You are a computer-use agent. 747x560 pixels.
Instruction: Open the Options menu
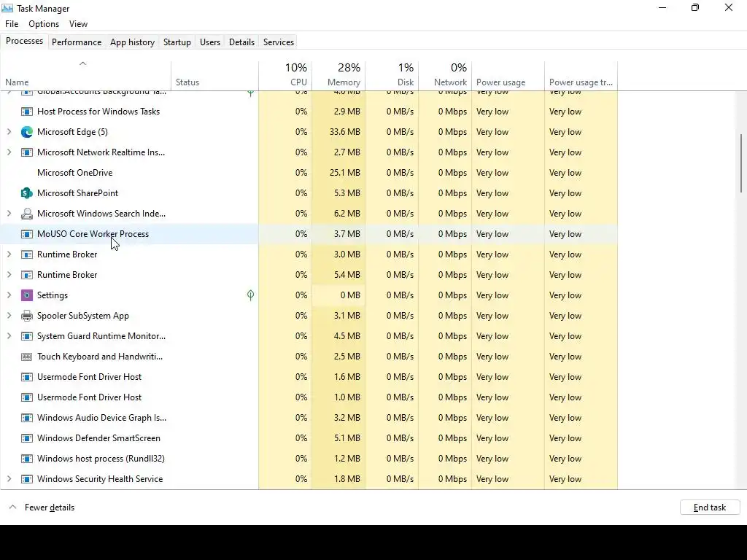tap(44, 24)
